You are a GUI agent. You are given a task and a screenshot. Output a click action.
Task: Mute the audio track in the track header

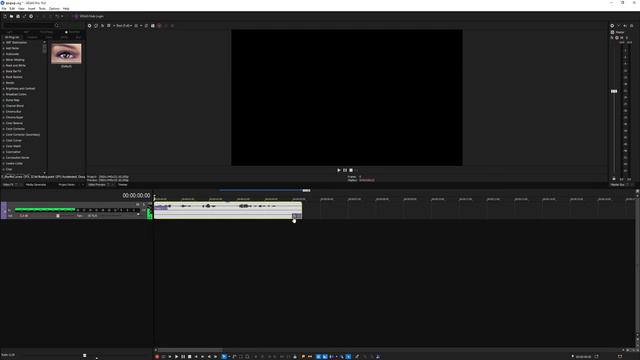[x=138, y=204]
